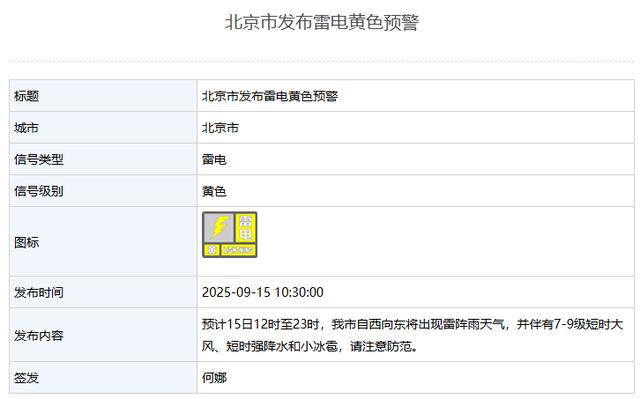Select the 签发 row label
Image resolution: width=640 pixels, height=399 pixels.
(x=27, y=378)
